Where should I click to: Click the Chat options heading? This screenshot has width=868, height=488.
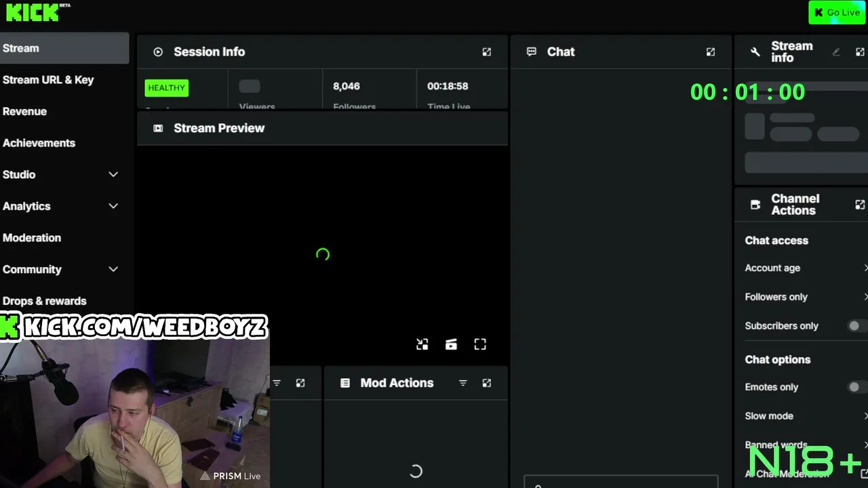click(778, 360)
